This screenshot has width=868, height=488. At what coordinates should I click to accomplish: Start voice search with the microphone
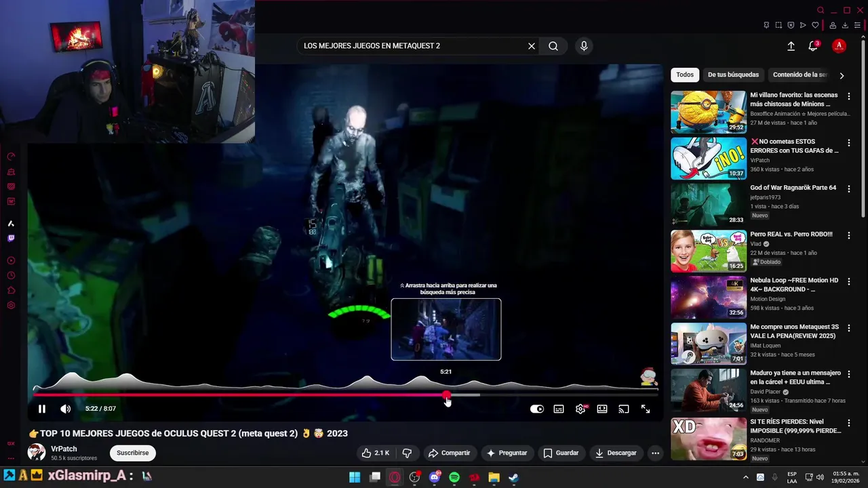584,46
